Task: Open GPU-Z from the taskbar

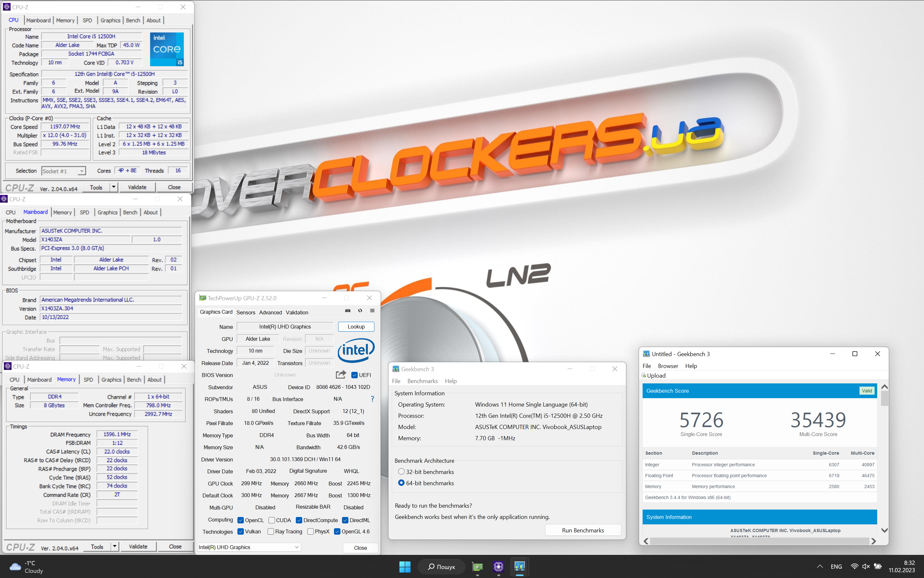Action: [x=477, y=566]
